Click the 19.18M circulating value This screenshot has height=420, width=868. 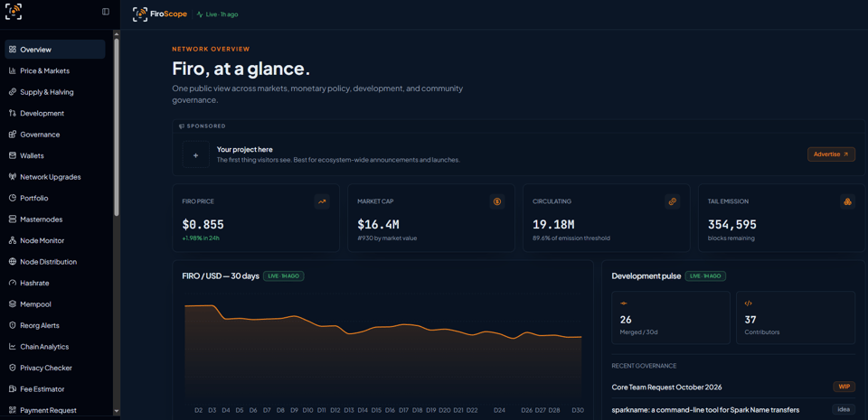coord(553,224)
